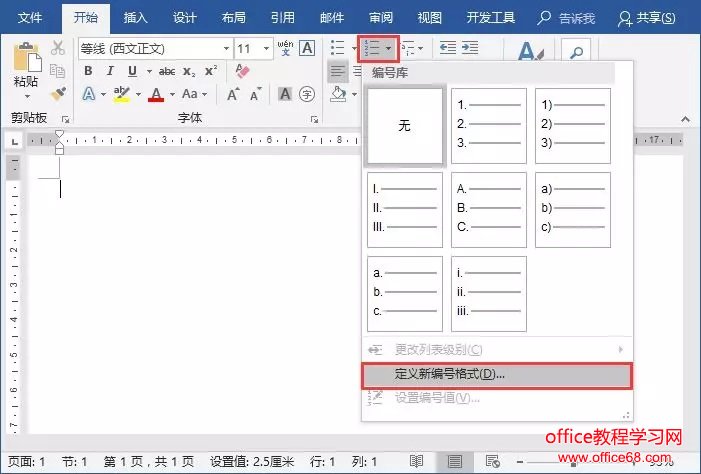This screenshot has width=701, height=474.
Task: Click the Bullets list icon
Action: coord(338,48)
